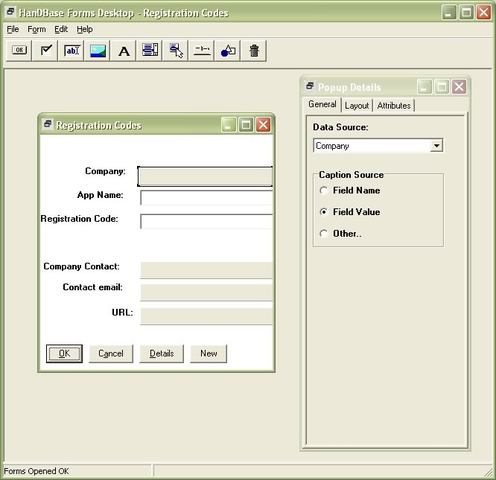Click the 'Company Contact:' label
496x480 pixels.
[x=81, y=266]
